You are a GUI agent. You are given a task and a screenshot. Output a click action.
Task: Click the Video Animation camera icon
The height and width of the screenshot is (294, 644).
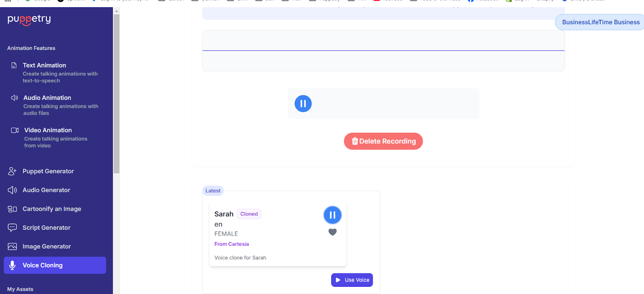click(15, 130)
